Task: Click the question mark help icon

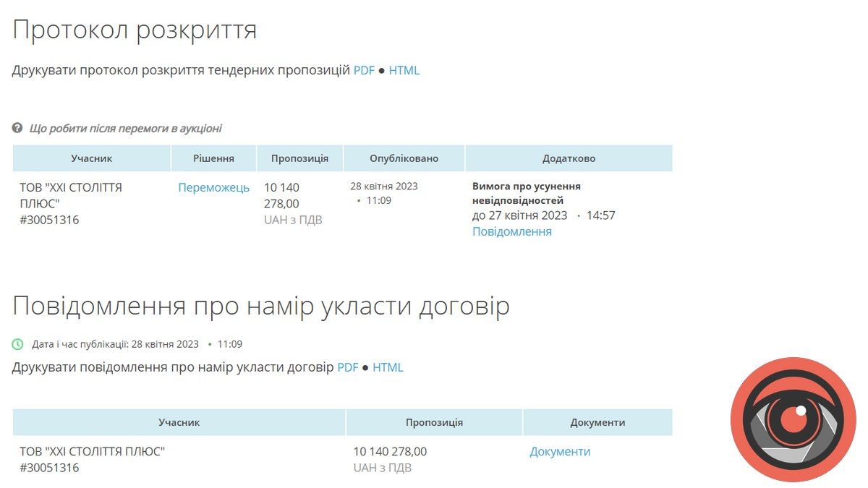Action: (16, 127)
